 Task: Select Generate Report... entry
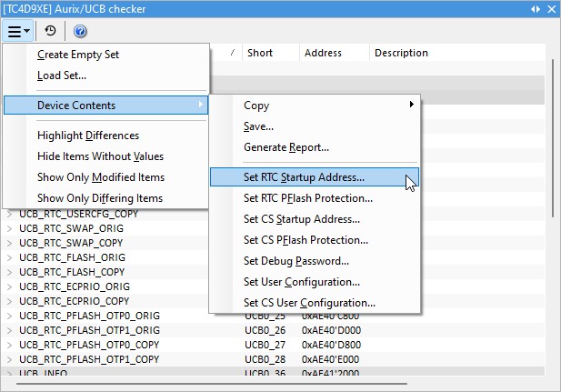coord(286,146)
